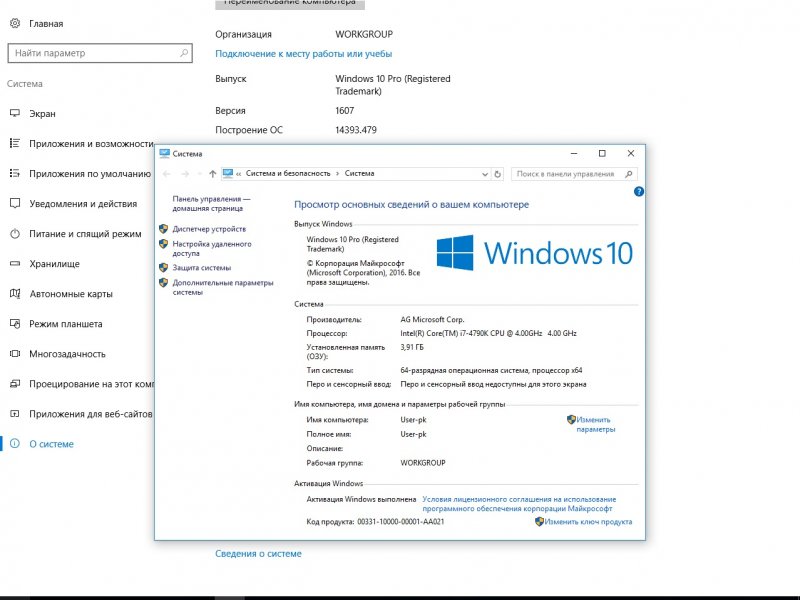Screen dimensions: 800x600
Task: Click the Windows 10 logo image
Action: 535,253
